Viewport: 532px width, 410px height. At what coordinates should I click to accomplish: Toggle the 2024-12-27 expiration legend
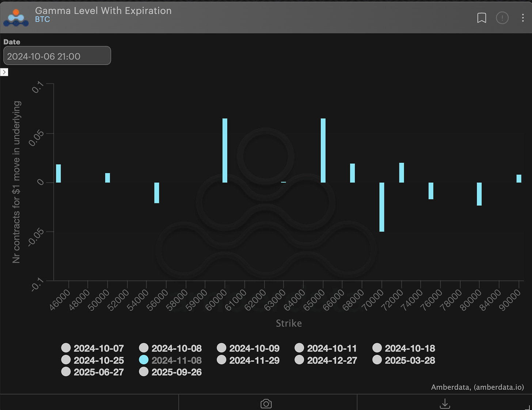(x=326, y=360)
